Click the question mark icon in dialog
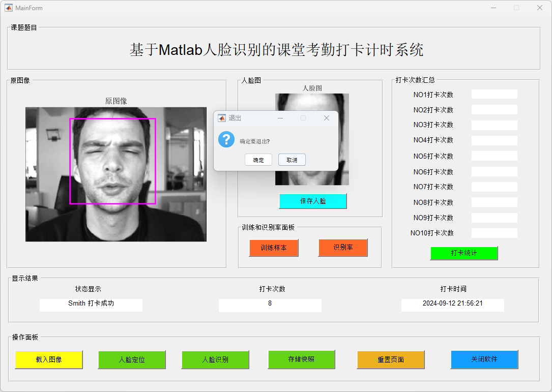 pos(226,139)
